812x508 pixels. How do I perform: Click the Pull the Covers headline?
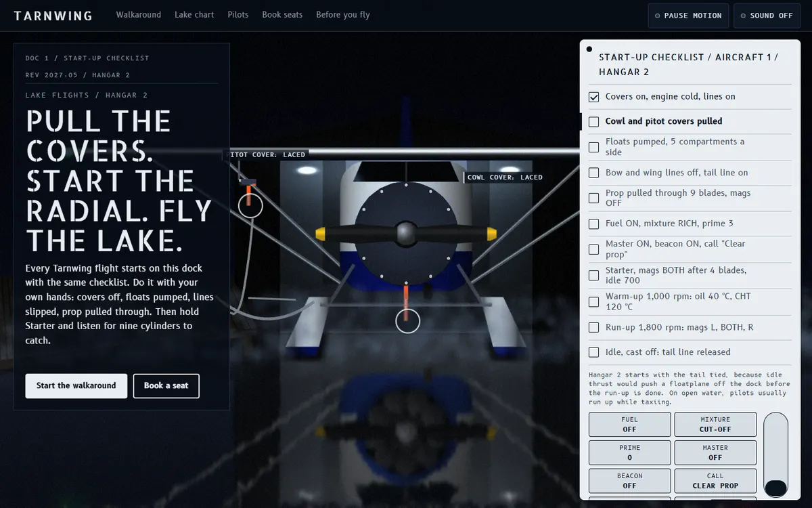coord(119,180)
